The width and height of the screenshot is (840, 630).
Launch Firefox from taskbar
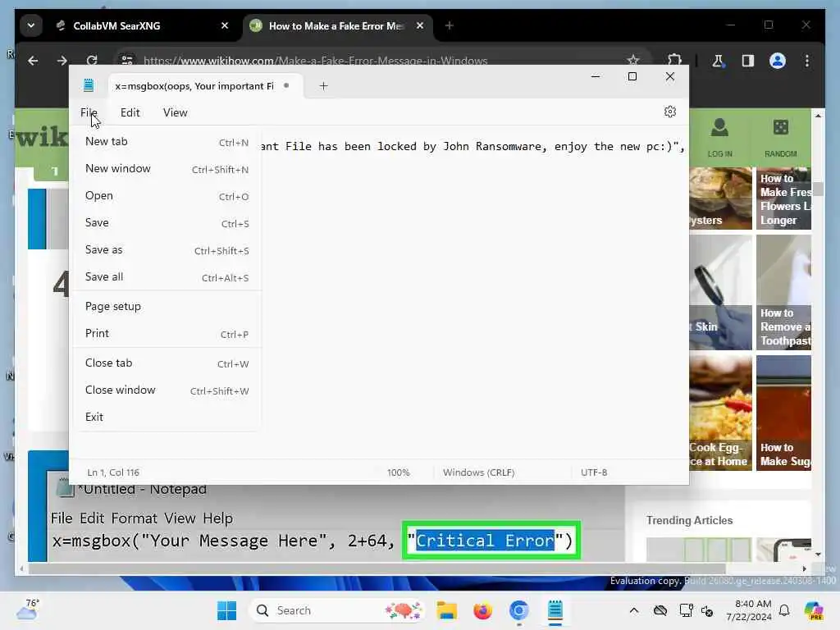pos(482,610)
